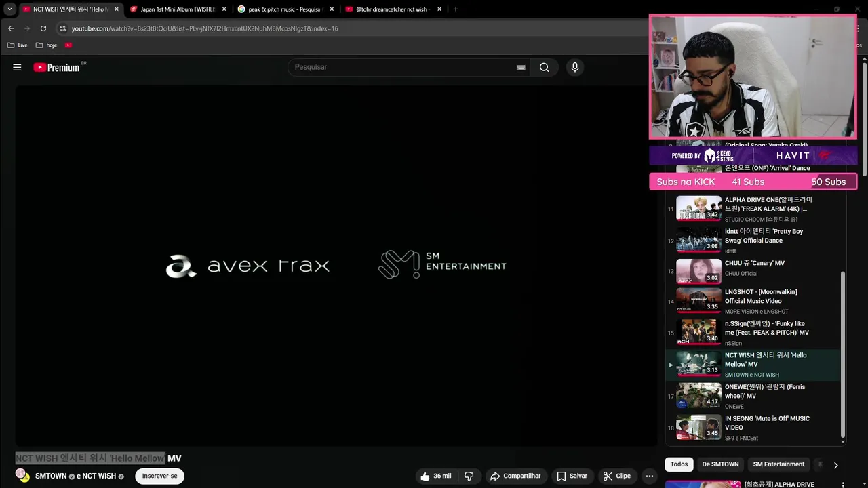Open the YouTube bookmark icon in bookmarks bar
Screen dimensions: 868x488
click(68, 45)
